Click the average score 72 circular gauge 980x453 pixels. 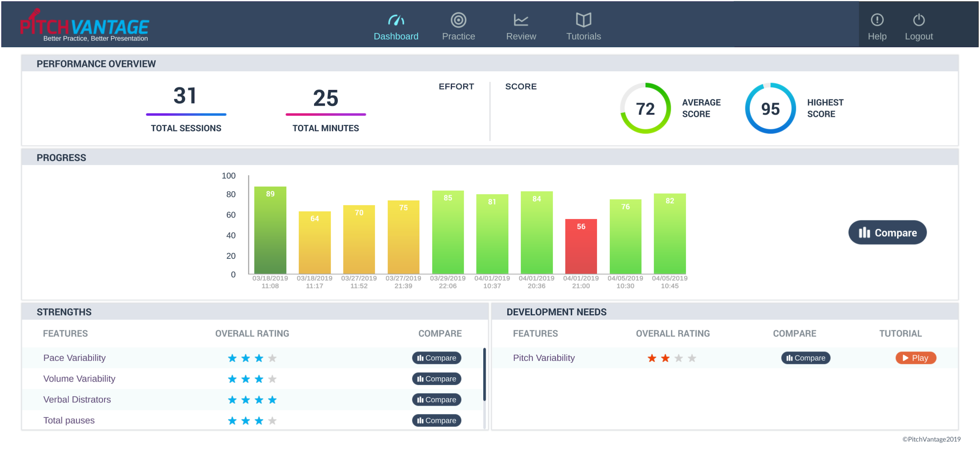pyautogui.click(x=645, y=108)
